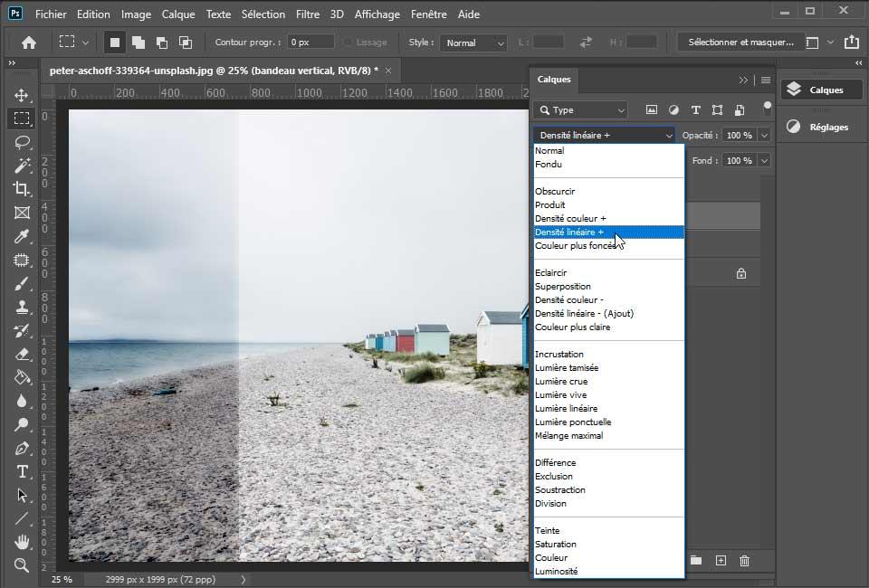Open the Réglages panel button
Screen dimensions: 869x588
tap(822, 127)
